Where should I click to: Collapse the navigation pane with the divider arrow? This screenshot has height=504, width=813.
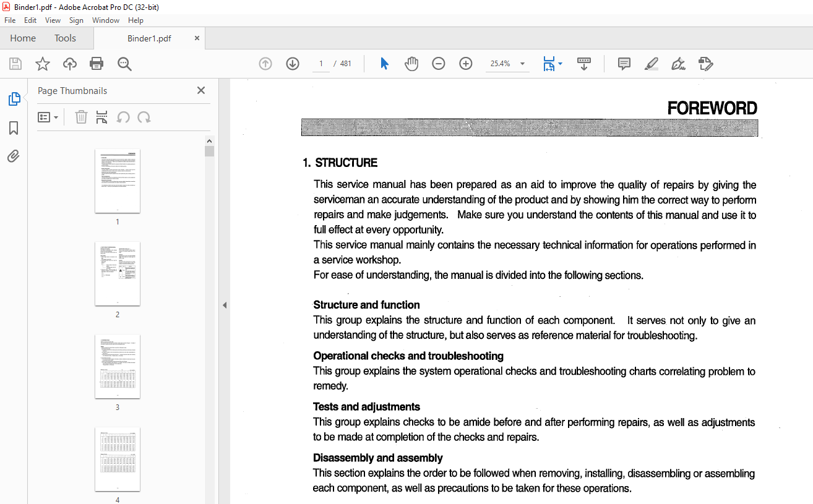tap(225, 305)
